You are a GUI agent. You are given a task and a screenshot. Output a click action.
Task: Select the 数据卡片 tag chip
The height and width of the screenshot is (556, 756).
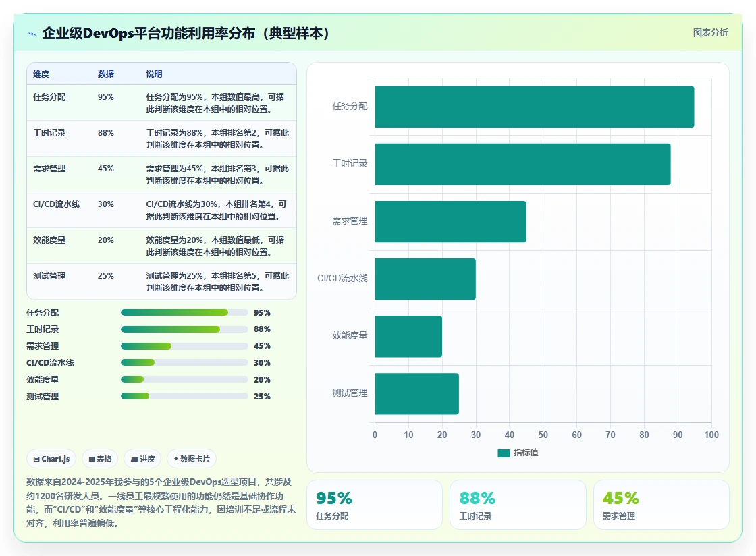pos(192,459)
